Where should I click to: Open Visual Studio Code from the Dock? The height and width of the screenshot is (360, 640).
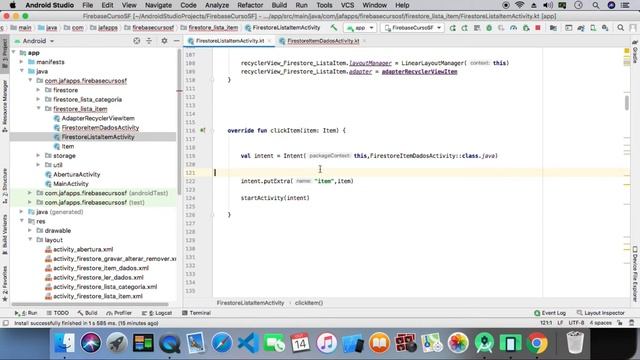pos(248,343)
